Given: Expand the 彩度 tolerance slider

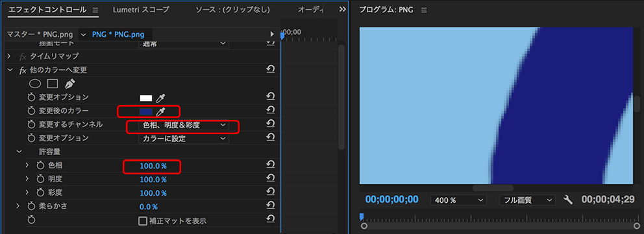Looking at the screenshot, I should click(x=27, y=193).
